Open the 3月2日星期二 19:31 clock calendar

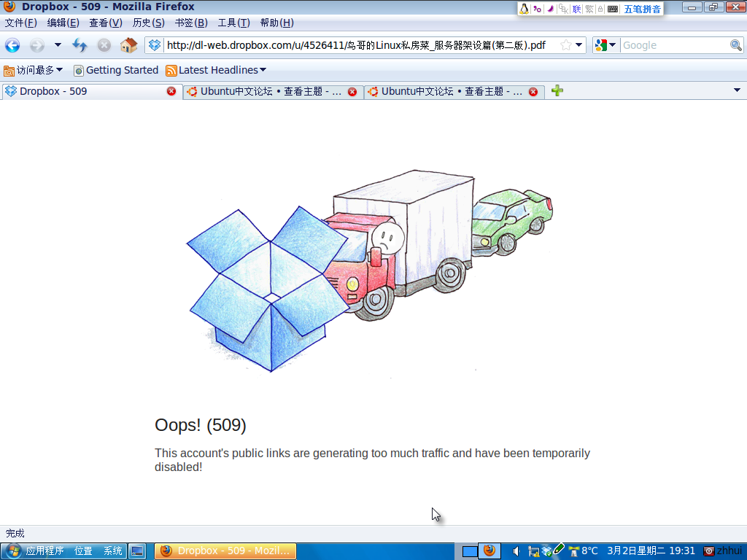pyautogui.click(x=650, y=551)
